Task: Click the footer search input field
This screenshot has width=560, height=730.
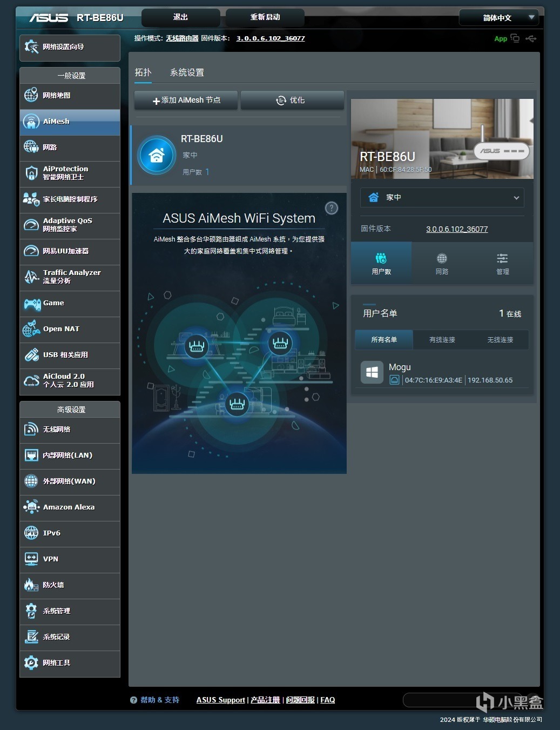Action: point(463,700)
